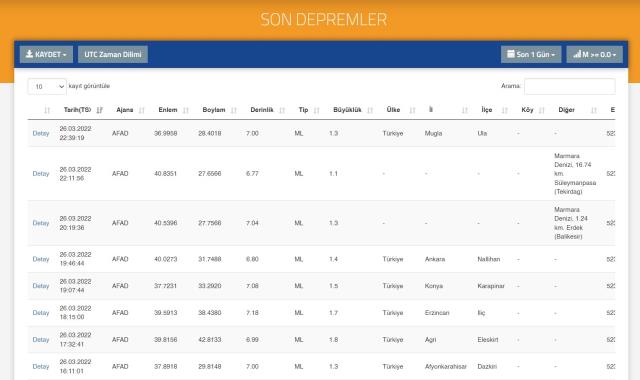This screenshot has width=640, height=380.
Task: Sort table by Tarih(TS) sort icon
Action: [x=100, y=110]
